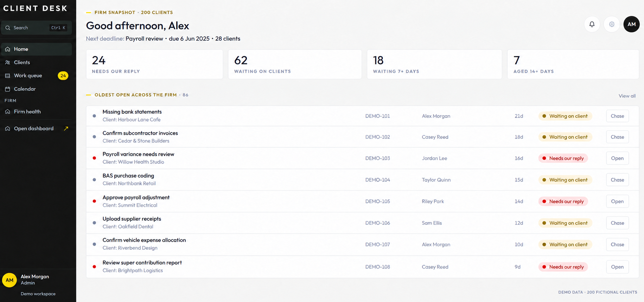Click Client: Cedar & Stone Builders
Viewport: 644px width, 302px height.
(136, 141)
